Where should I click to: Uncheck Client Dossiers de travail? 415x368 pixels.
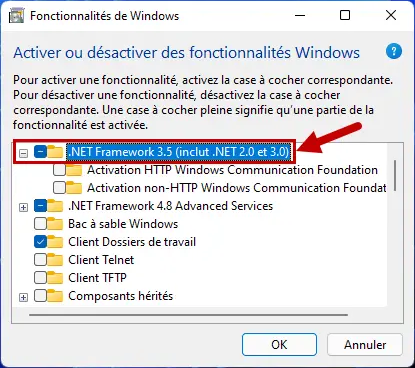coord(40,242)
